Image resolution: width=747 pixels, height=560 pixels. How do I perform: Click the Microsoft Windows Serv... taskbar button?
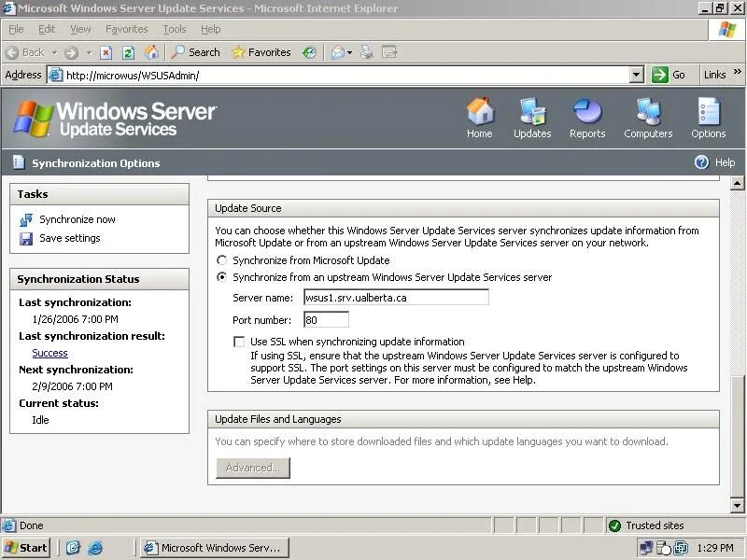[215, 548]
